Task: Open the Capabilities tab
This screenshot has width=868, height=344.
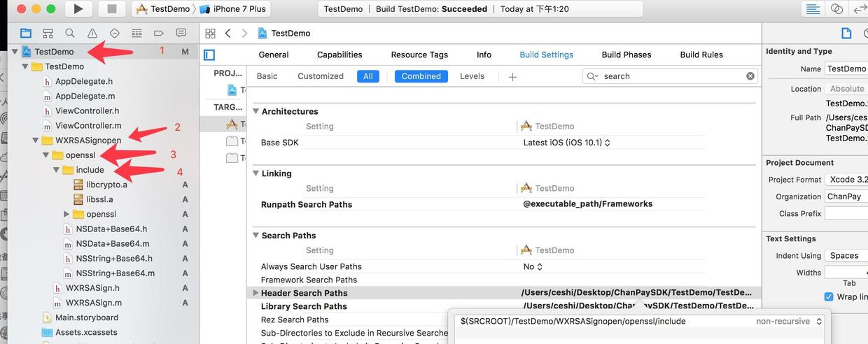Action: (339, 55)
